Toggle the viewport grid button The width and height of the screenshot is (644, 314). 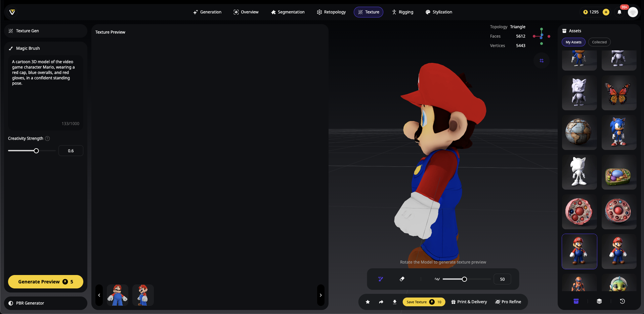(542, 61)
